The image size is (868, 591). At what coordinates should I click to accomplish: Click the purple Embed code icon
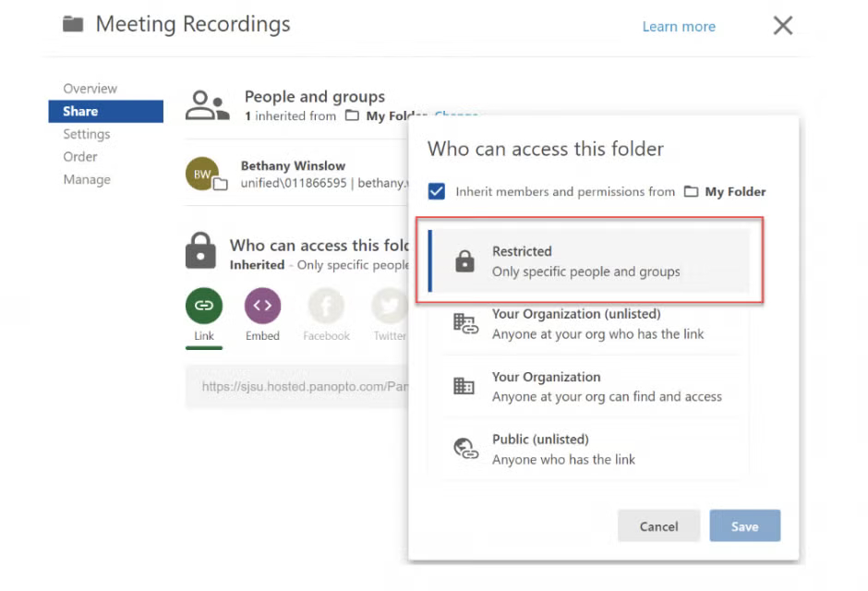262,306
